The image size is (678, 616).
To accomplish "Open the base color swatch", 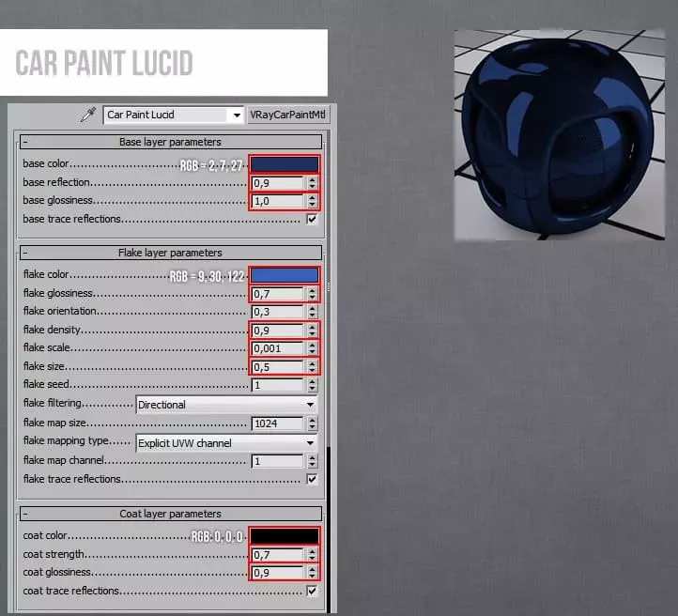I will 285,164.
